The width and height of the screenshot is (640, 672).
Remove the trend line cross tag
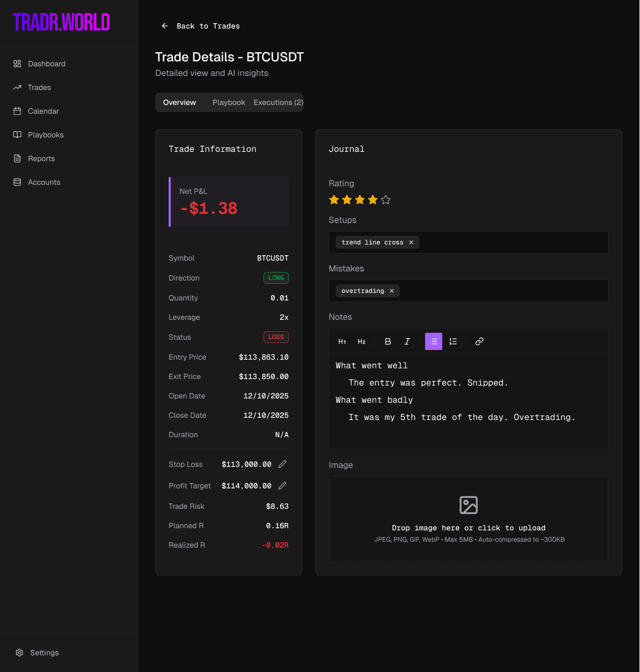[x=411, y=242]
